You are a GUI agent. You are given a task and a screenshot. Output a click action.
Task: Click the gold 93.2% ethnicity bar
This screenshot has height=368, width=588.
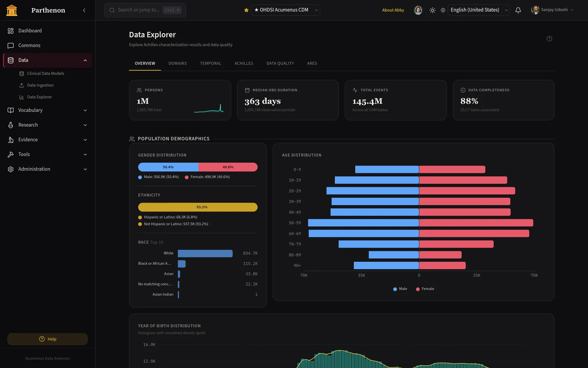pos(198,207)
